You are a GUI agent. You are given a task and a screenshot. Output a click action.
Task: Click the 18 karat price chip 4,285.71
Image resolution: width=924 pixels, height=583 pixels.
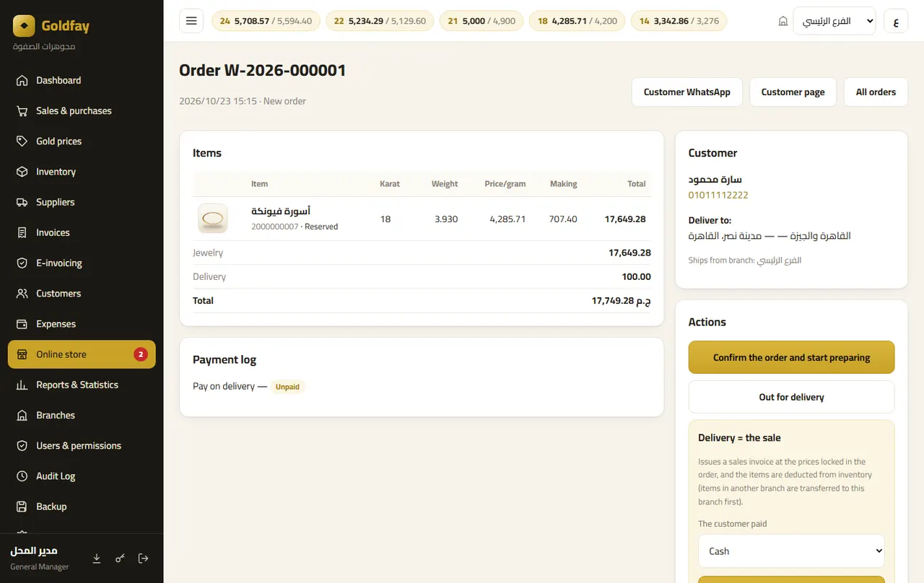pos(577,21)
